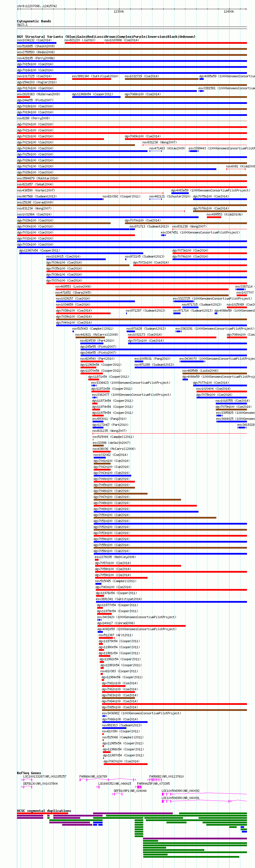
Task: Open gene LOC100133267|NM_001195257
Action: [x=45, y=776]
